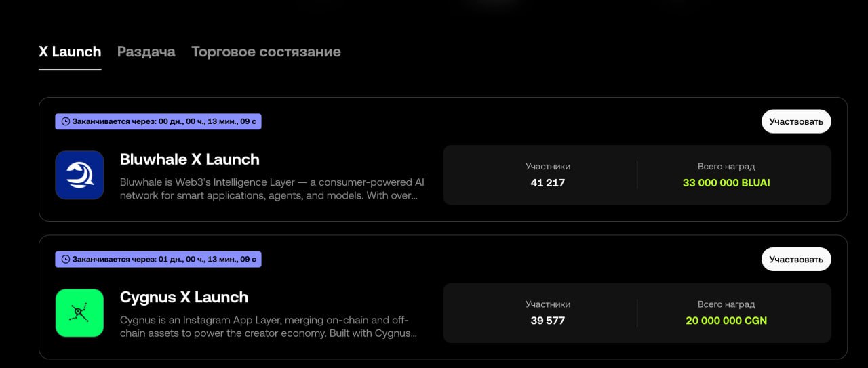The image size is (868, 368).
Task: Click Bluwhale participants count 41 217
Action: pyautogui.click(x=548, y=182)
